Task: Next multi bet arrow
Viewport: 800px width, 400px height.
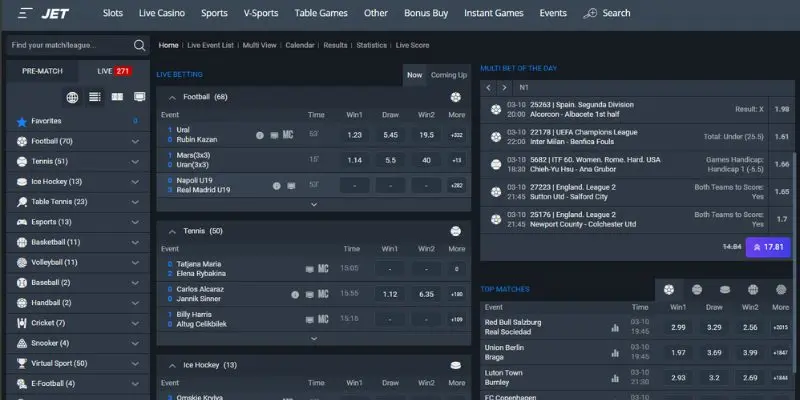Action: [504, 88]
